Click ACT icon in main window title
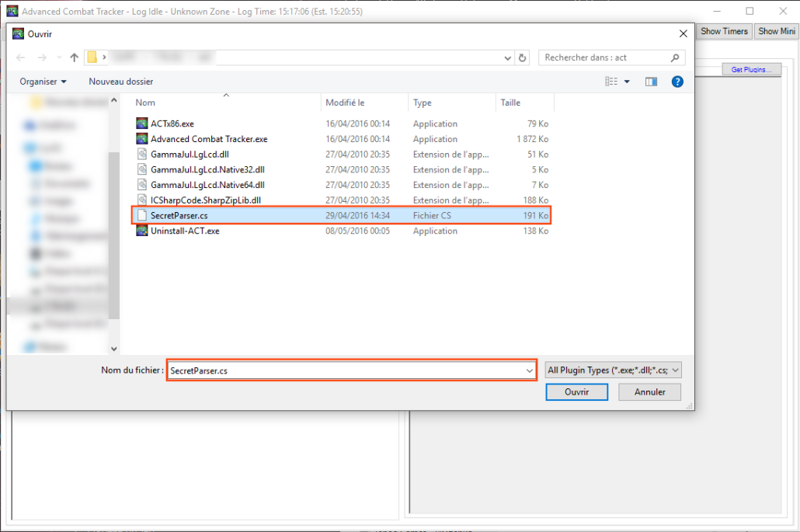The image size is (800, 532). (x=12, y=11)
